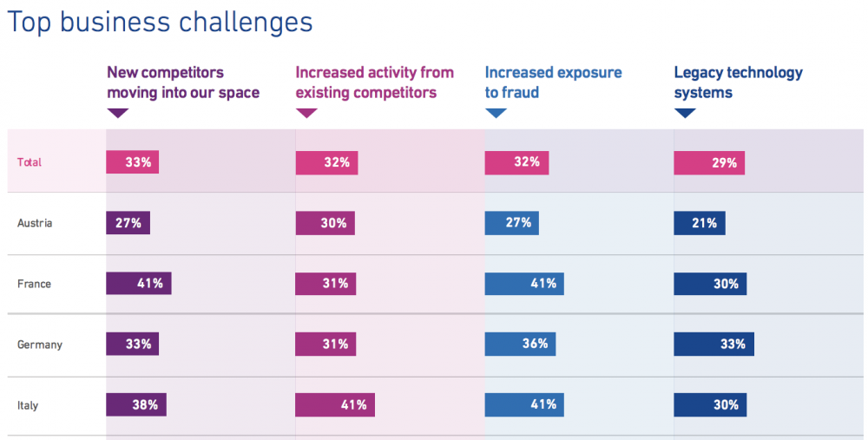
Task: Click the Legacy technology systems heading
Action: [739, 82]
